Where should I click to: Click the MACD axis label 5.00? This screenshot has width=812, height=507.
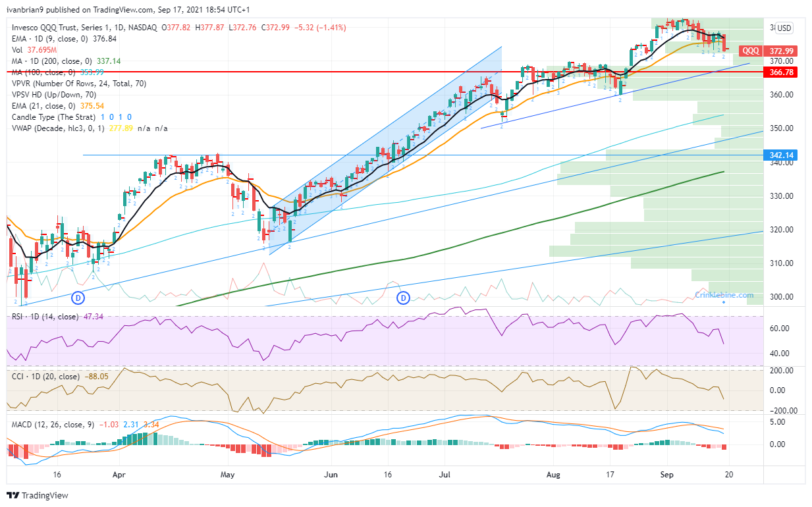click(778, 421)
